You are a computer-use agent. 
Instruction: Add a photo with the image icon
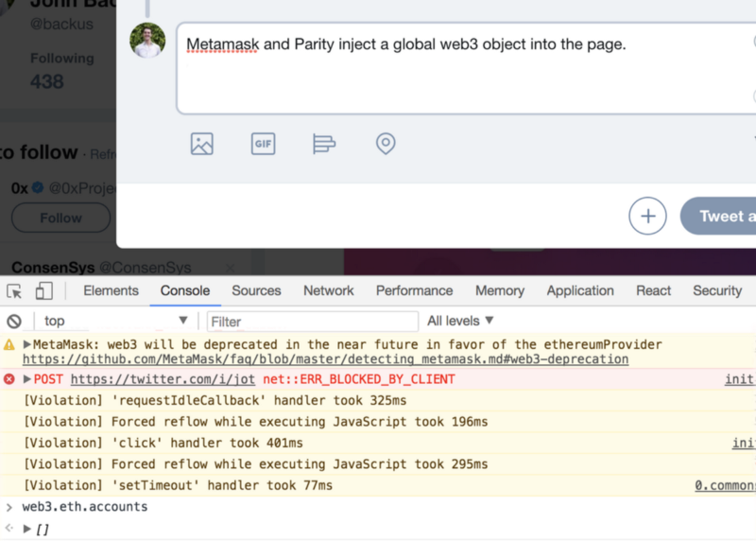[x=201, y=144]
